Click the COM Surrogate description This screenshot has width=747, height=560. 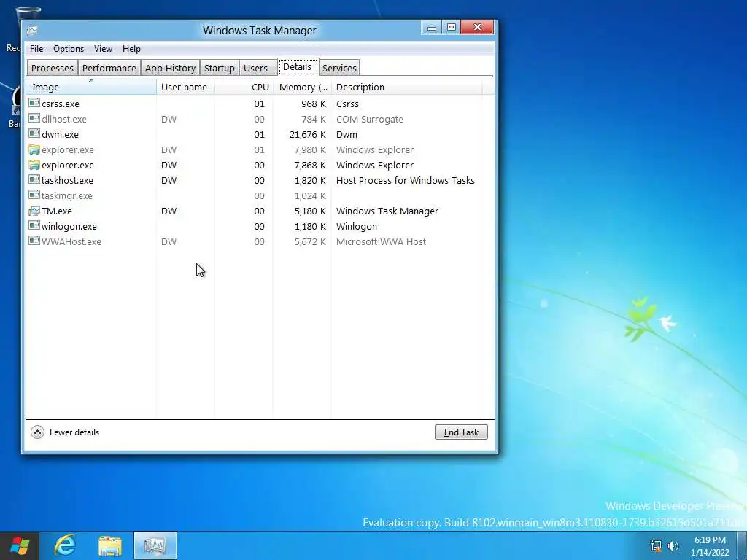pyautogui.click(x=370, y=119)
